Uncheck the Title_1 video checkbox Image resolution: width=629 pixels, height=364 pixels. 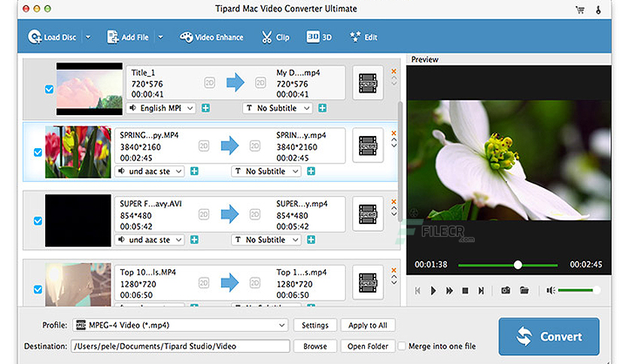[49, 89]
